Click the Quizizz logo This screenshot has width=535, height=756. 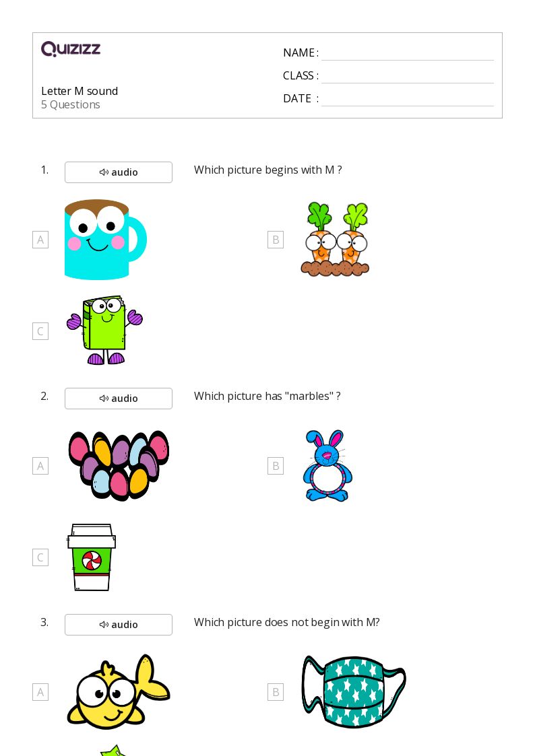(x=71, y=48)
